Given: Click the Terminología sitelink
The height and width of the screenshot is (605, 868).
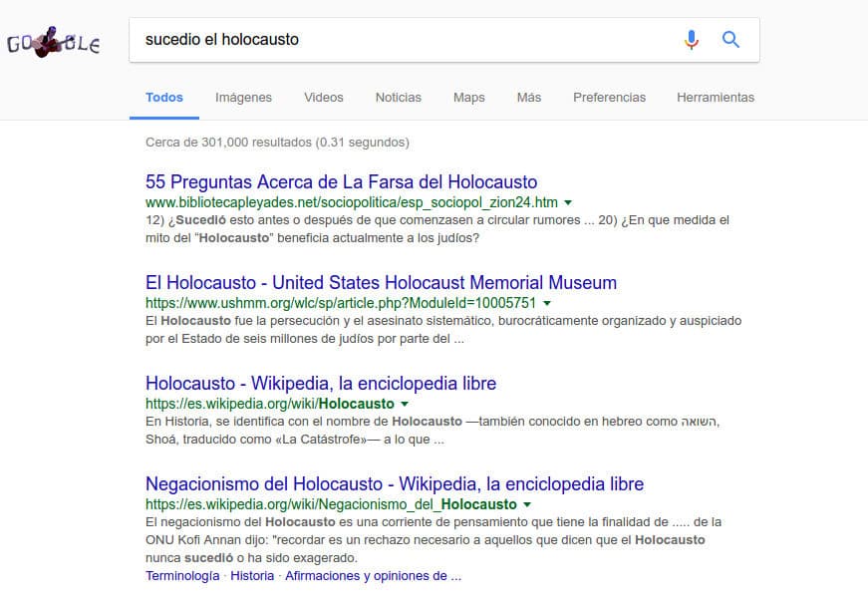Looking at the screenshot, I should [182, 576].
